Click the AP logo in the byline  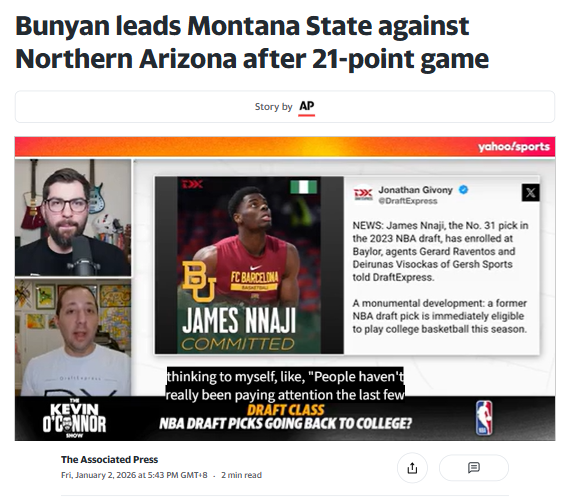click(x=306, y=106)
